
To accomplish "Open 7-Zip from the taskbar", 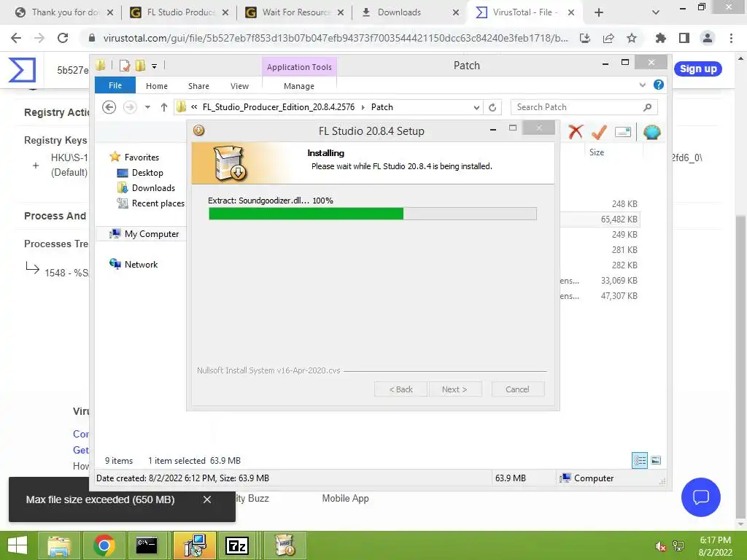I will click(x=237, y=545).
